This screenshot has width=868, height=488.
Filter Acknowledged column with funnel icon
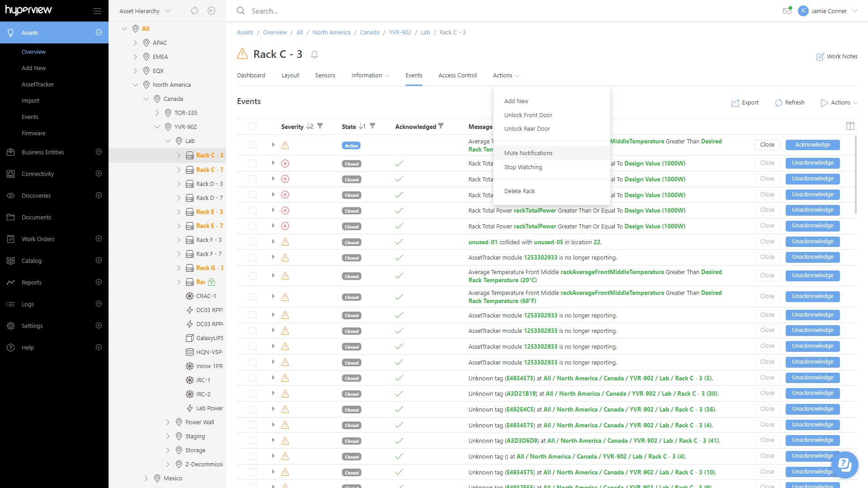click(441, 126)
